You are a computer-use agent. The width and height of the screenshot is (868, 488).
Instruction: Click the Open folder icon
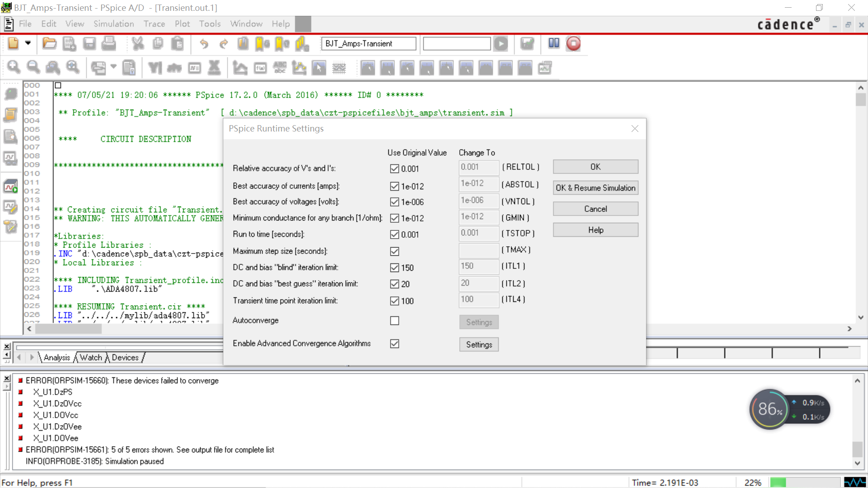(x=49, y=43)
